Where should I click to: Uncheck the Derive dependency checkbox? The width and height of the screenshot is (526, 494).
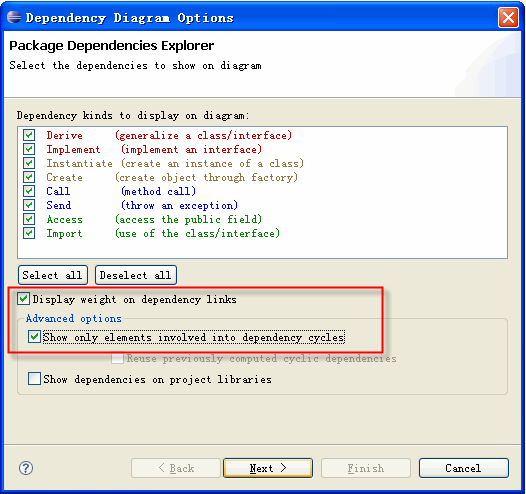click(x=29, y=135)
